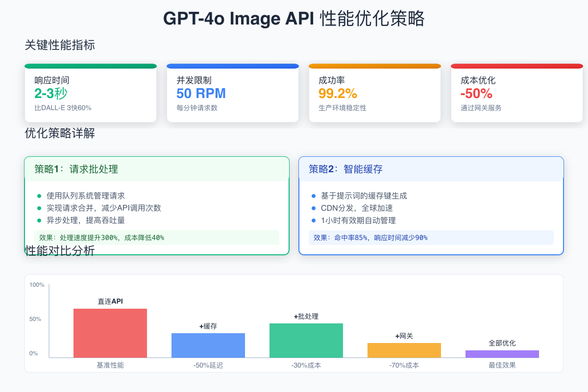Click the 效果：处理速度提升300% banner
The width and height of the screenshot is (588, 392).
point(157,238)
